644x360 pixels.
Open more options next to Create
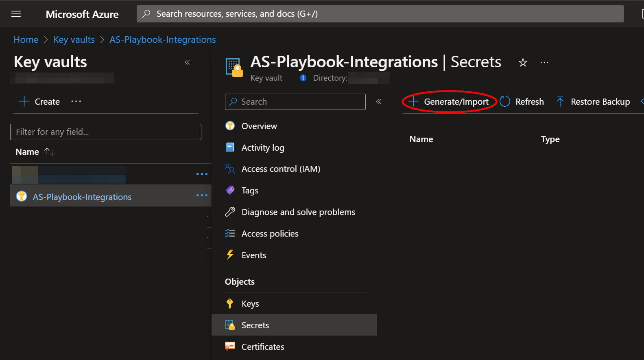76,101
